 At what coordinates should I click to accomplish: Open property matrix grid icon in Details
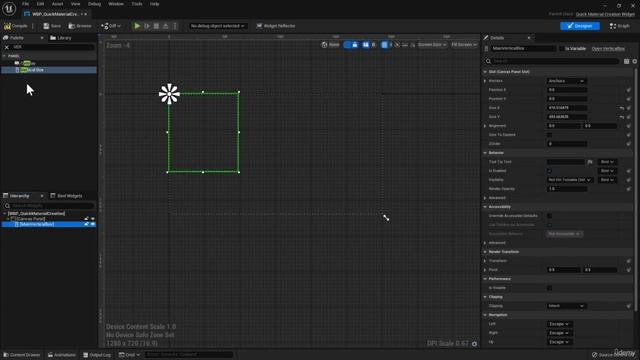pos(627,61)
